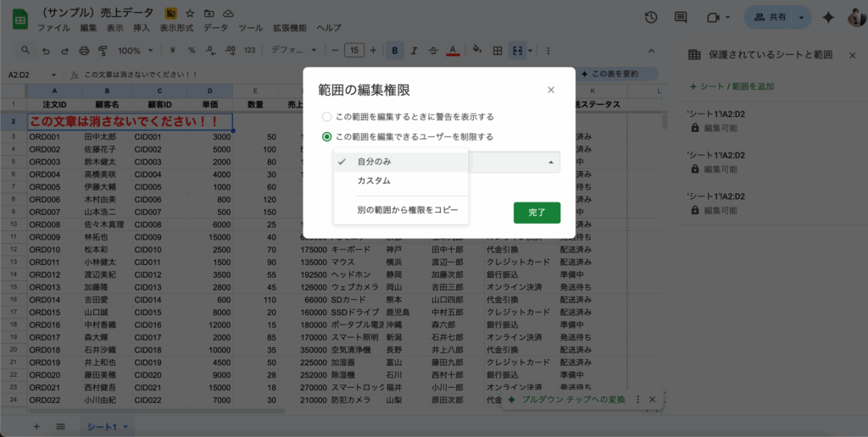Decrease decimal places

[x=210, y=50]
